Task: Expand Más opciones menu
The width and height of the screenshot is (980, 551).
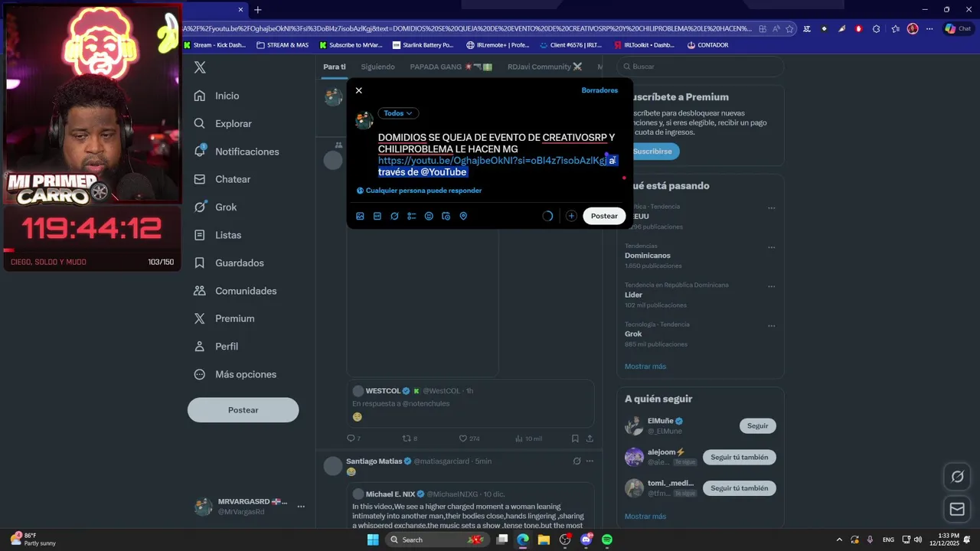Action: pyautogui.click(x=235, y=374)
